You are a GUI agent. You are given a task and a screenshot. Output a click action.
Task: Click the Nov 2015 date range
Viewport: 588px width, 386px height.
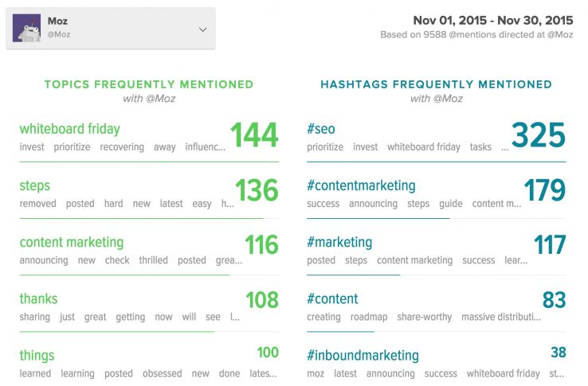pyautogui.click(x=492, y=20)
